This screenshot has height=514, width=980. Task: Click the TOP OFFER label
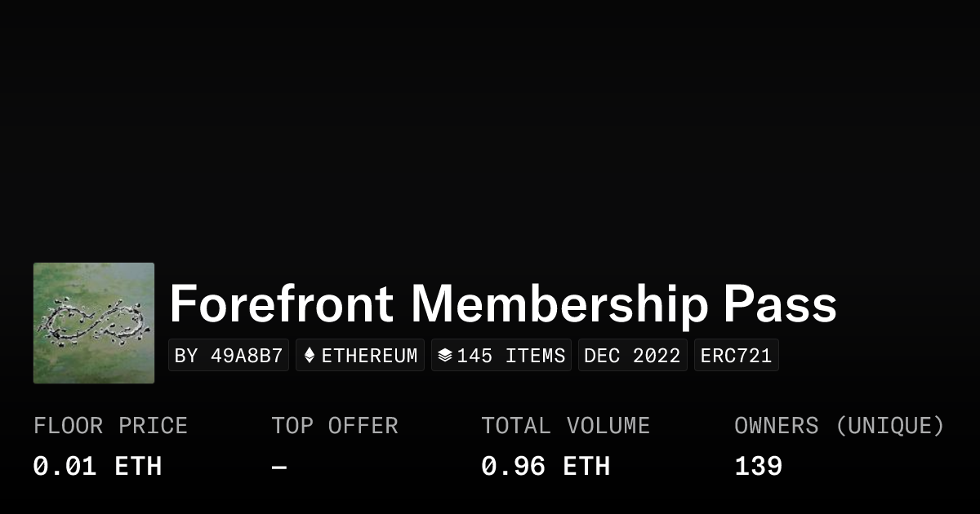[x=335, y=426]
